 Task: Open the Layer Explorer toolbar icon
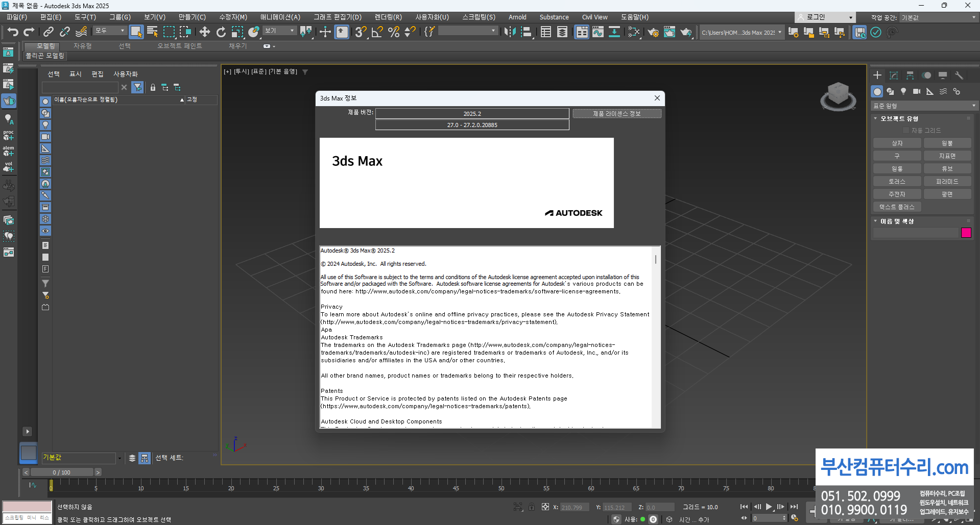pyautogui.click(x=562, y=32)
